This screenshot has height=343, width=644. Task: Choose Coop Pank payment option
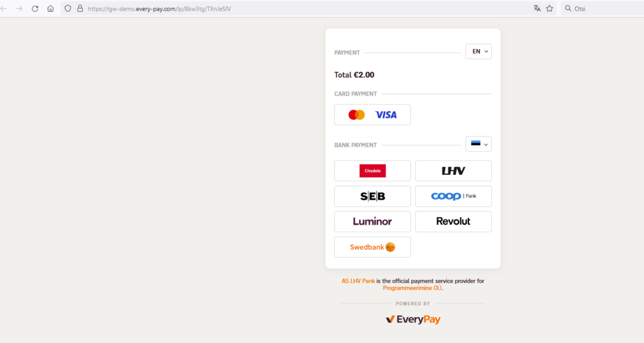453,196
